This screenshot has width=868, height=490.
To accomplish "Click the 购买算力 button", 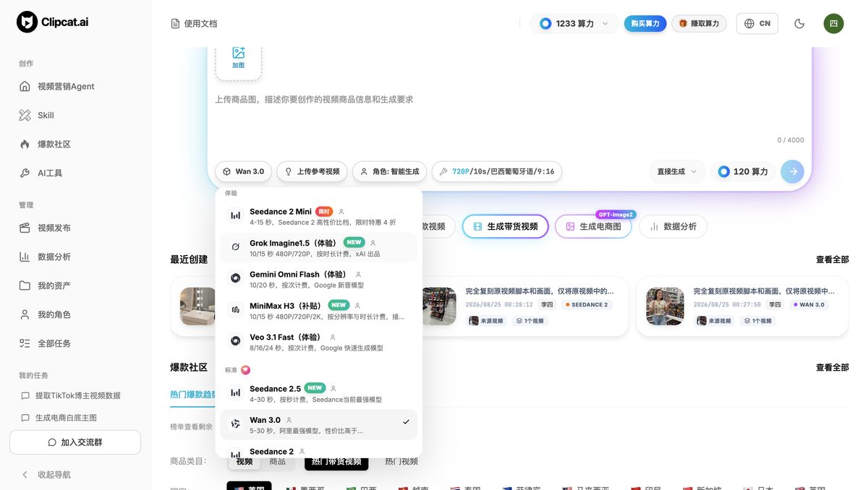I will click(645, 24).
